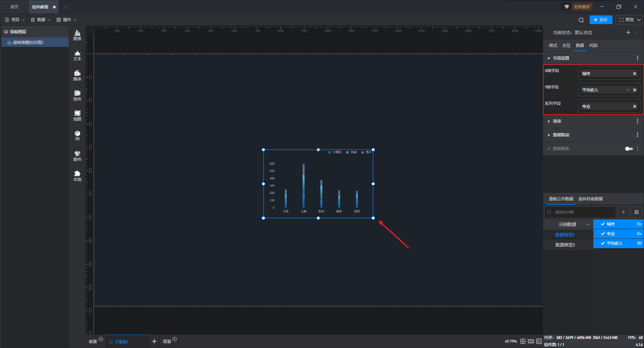
Task: Click the stacked bar chart on canvas
Action: 318,184
